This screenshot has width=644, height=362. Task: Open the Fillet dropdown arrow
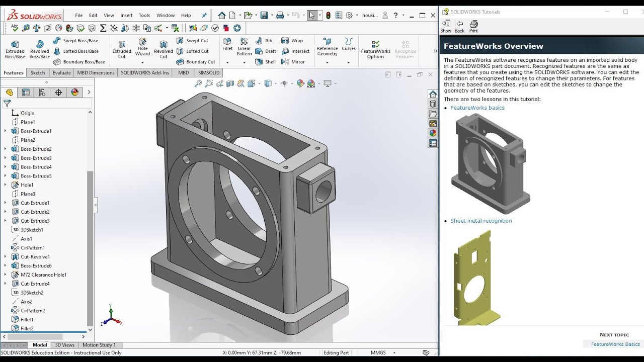[227, 63]
